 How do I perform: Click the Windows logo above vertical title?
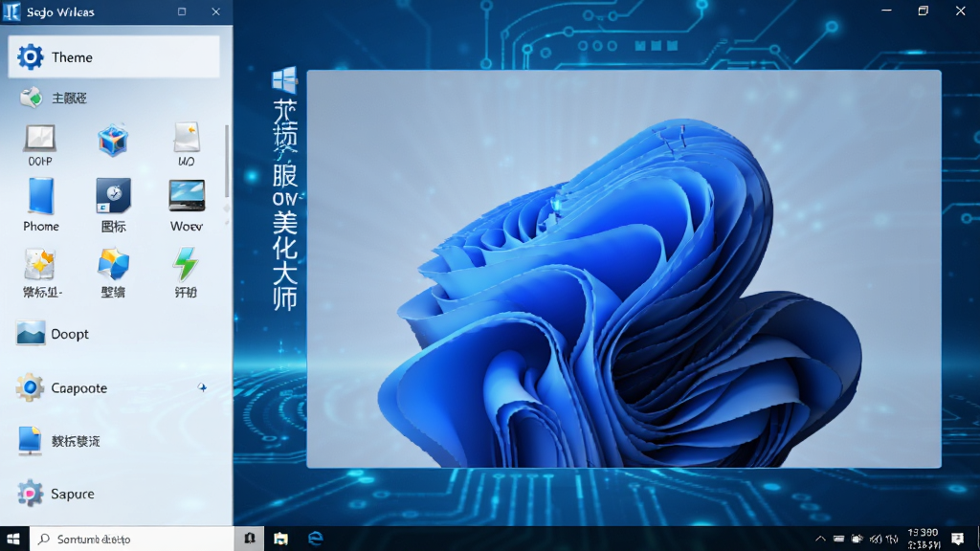284,80
